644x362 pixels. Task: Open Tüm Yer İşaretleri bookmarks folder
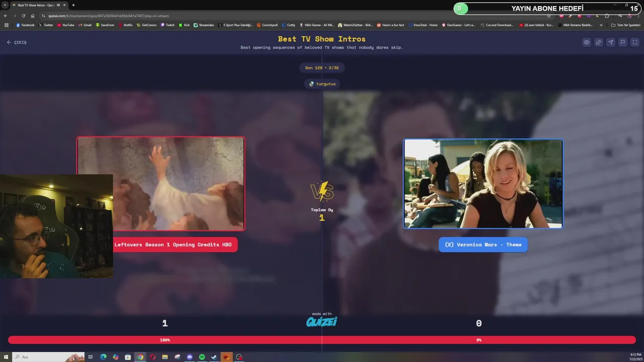(x=626, y=25)
